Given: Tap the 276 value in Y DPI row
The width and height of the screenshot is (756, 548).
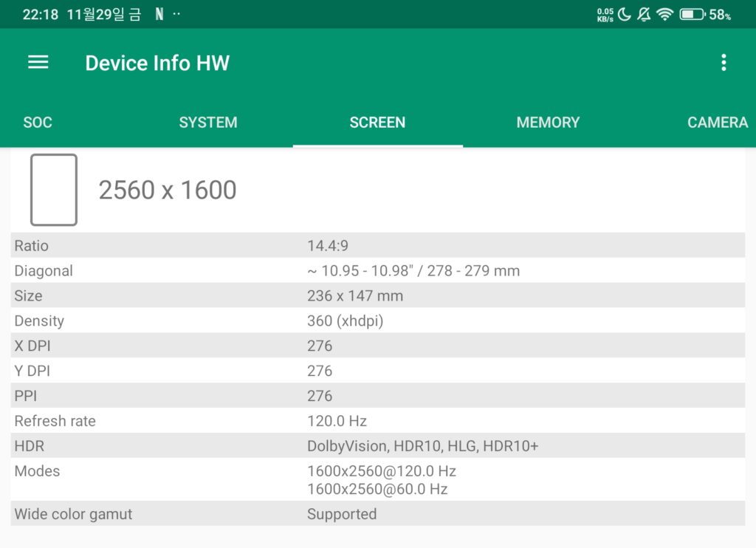Looking at the screenshot, I should pos(320,371).
